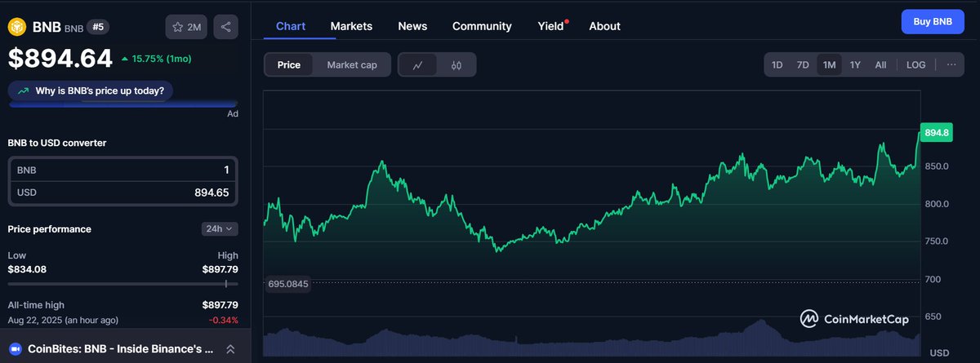This screenshot has width=980, height=363.
Task: Click the USD axis currency label
Action: pyautogui.click(x=939, y=352)
